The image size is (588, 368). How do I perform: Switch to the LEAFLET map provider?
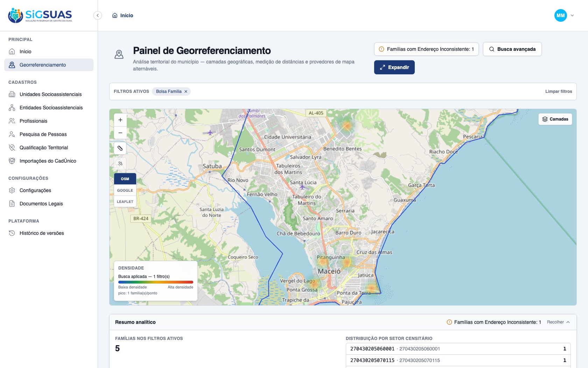click(125, 202)
